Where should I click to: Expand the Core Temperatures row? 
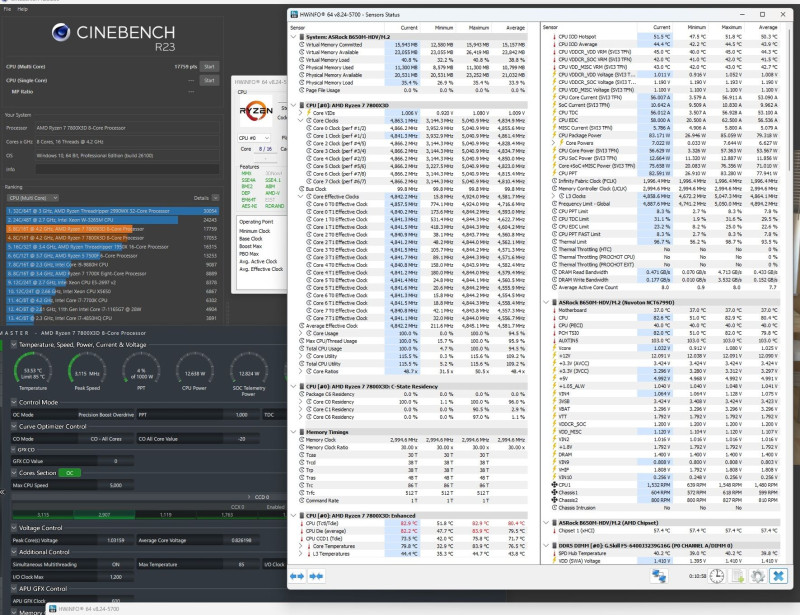click(x=301, y=546)
